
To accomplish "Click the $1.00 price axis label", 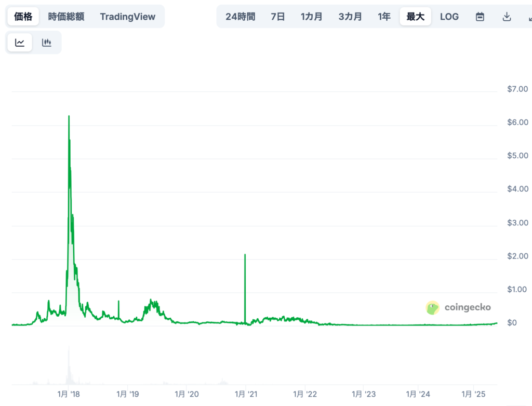I will click(x=517, y=289).
